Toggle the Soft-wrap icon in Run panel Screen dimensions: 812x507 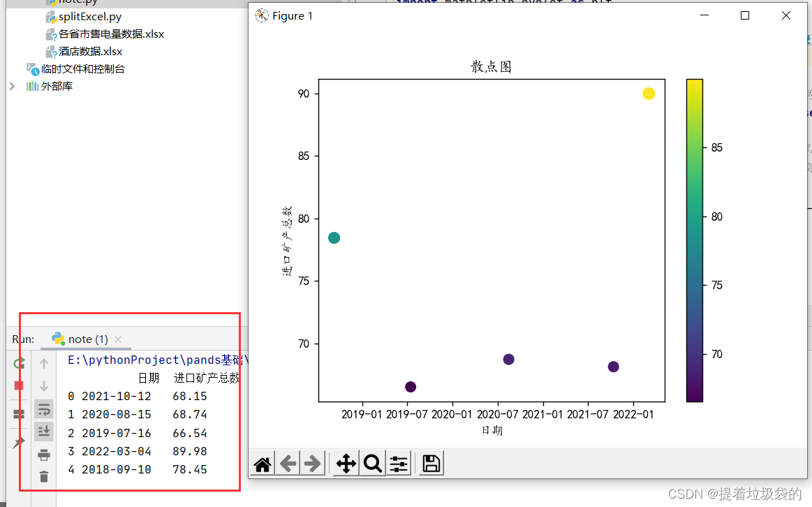44,410
